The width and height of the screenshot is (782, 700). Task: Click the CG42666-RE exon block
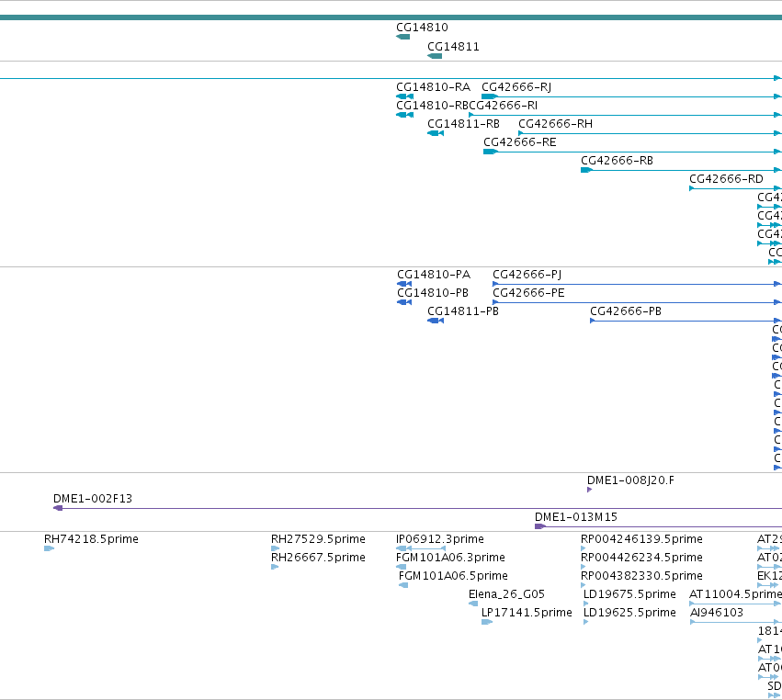[x=491, y=152]
